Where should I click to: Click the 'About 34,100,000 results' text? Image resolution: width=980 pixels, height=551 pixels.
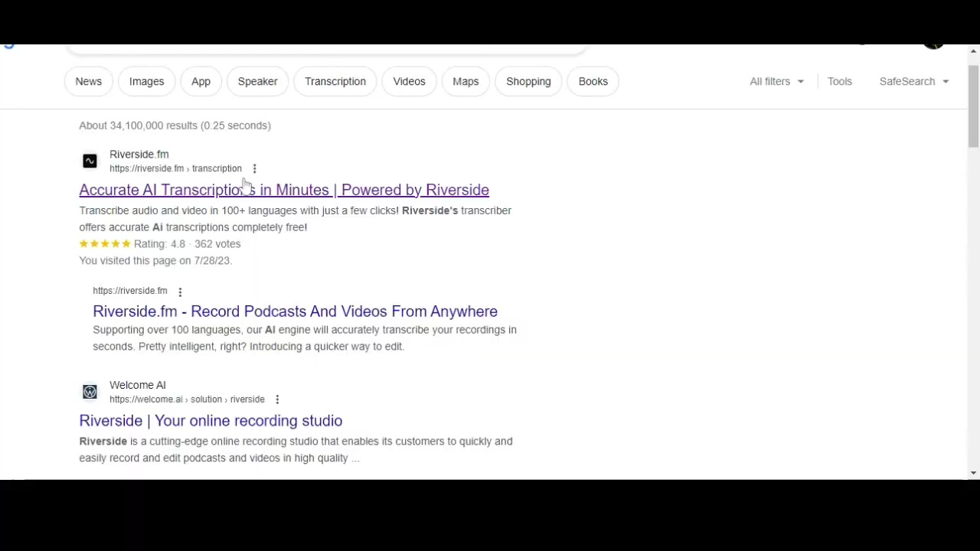(x=175, y=126)
